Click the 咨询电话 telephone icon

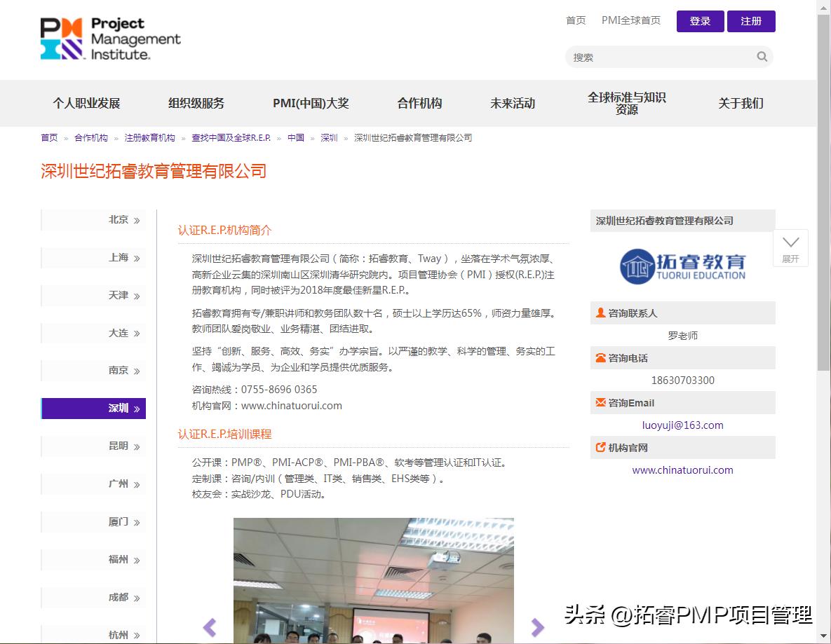pyautogui.click(x=602, y=358)
